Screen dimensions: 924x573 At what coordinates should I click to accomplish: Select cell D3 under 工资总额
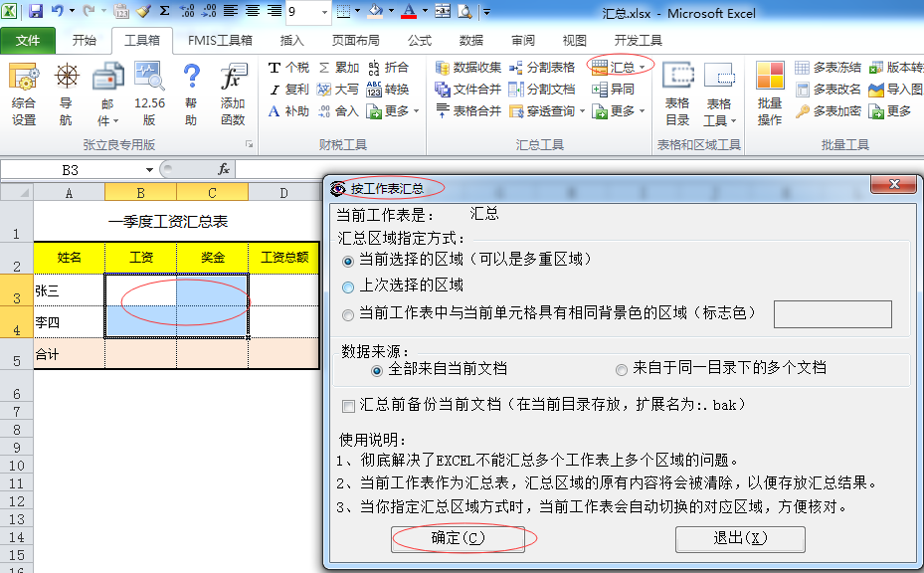pos(283,290)
